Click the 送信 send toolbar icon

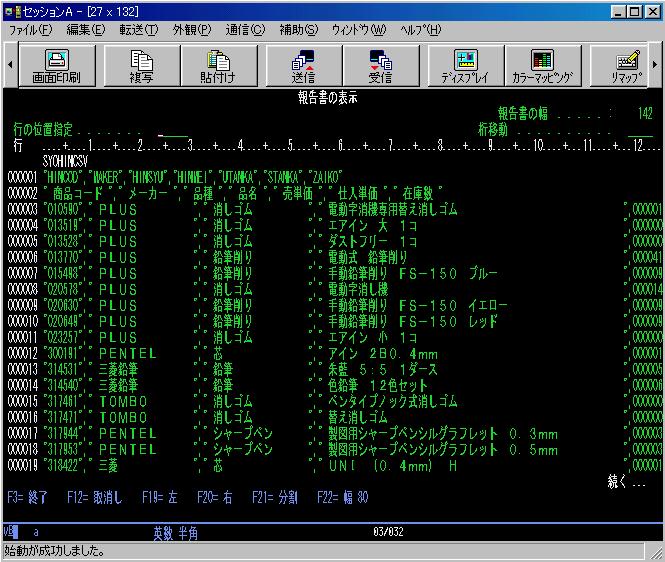(x=304, y=66)
